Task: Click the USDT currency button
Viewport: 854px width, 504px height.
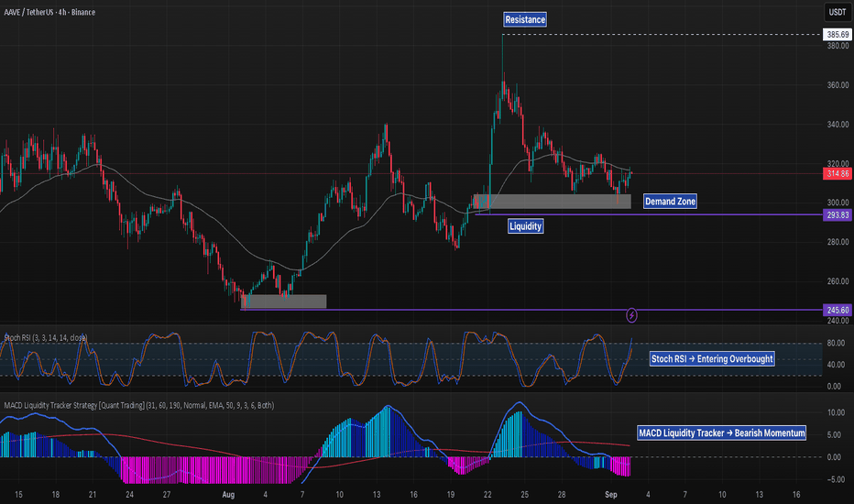Action: tap(837, 12)
